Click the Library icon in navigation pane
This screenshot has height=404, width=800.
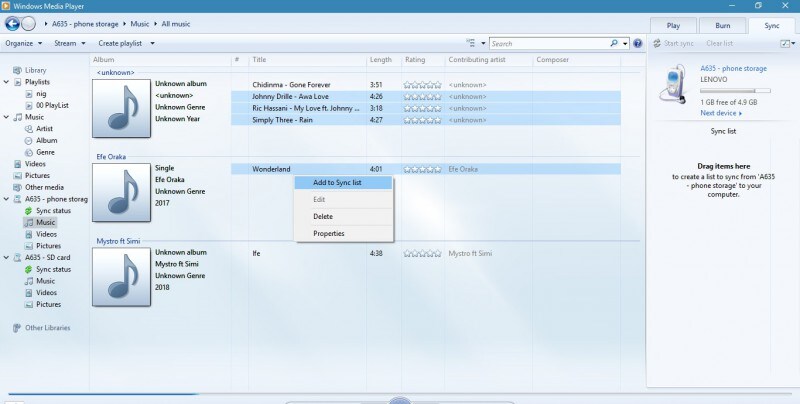click(x=17, y=70)
